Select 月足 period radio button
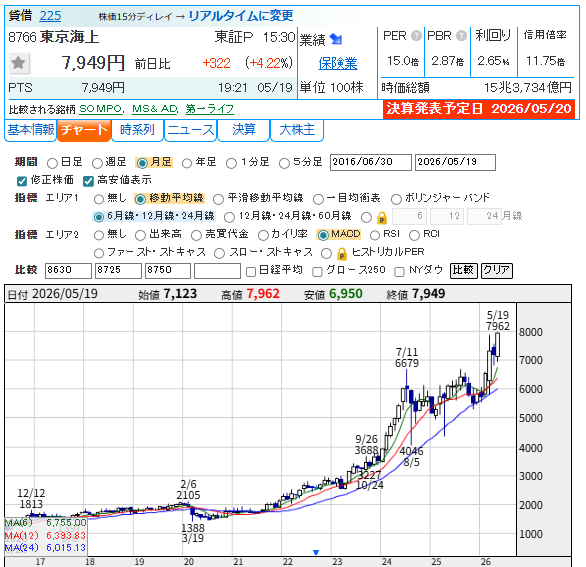This screenshot has height=567, width=586. pos(142,163)
